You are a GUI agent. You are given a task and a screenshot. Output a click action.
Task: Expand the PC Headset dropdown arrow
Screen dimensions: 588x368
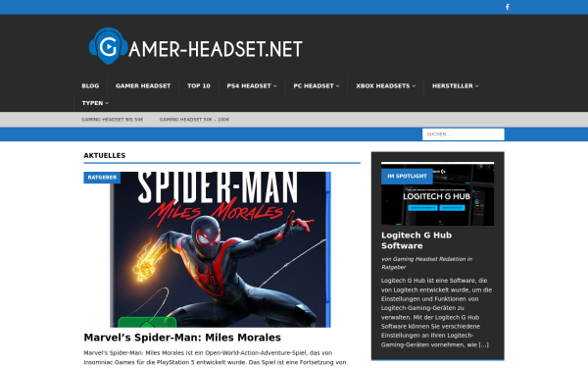point(337,86)
